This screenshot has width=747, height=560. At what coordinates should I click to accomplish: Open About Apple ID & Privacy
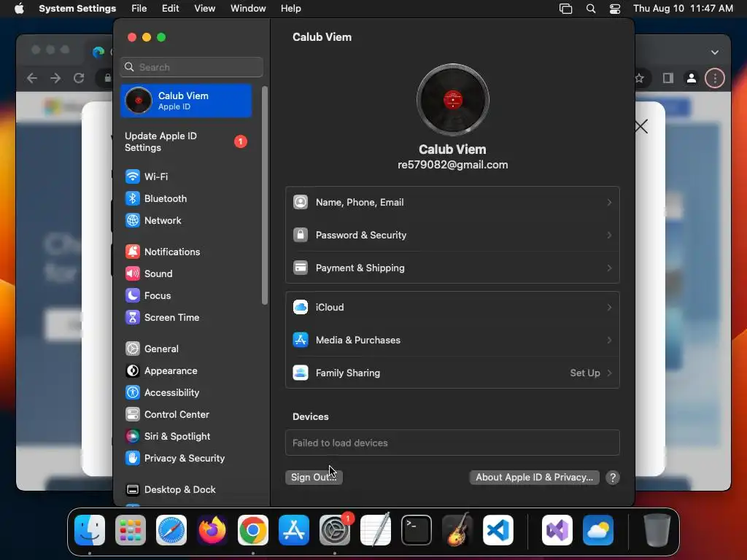pyautogui.click(x=534, y=478)
